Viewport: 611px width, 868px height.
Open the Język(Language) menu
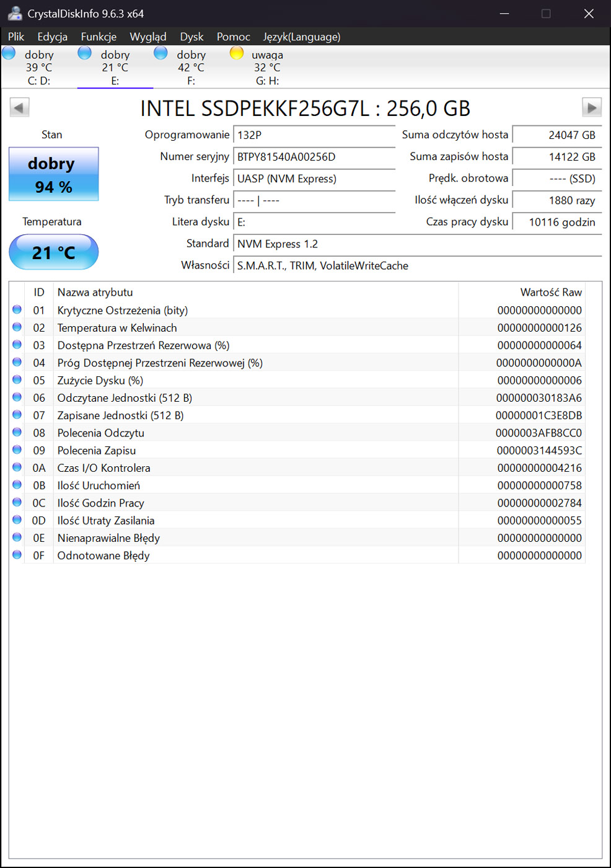(302, 37)
